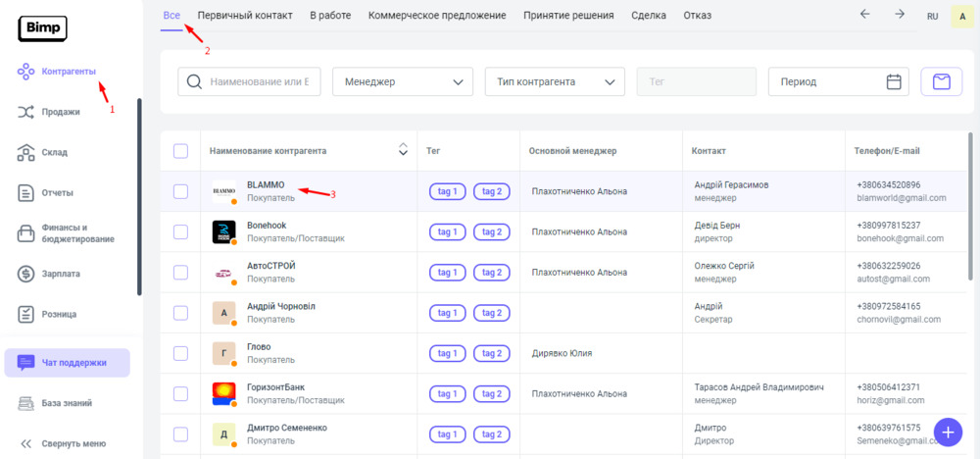Expand the Менеджер dropdown filter

click(403, 81)
